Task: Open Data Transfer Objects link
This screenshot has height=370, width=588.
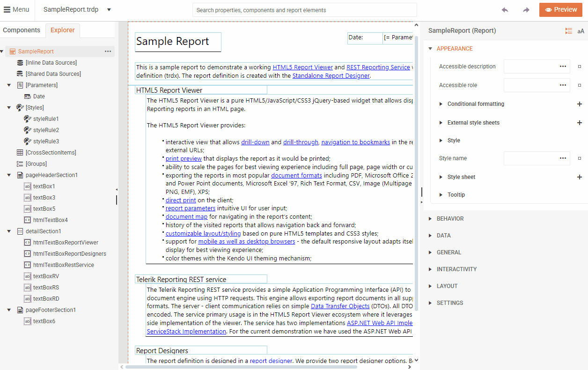Action: 340,306
